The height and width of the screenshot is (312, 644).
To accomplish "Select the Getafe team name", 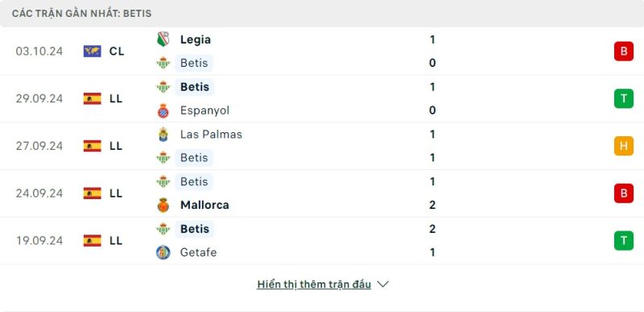I will [198, 252].
